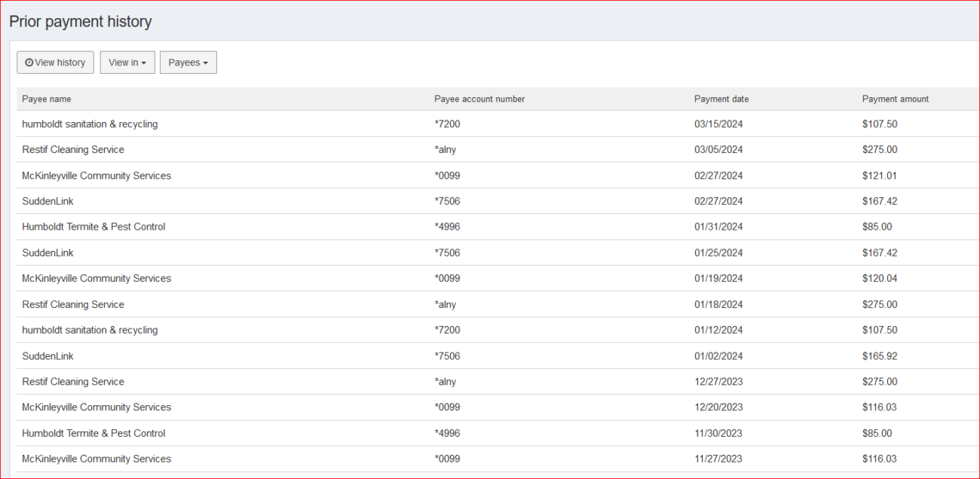
Task: Select Restif Cleaning Service 03/05/2024 payment
Action: 73,150
